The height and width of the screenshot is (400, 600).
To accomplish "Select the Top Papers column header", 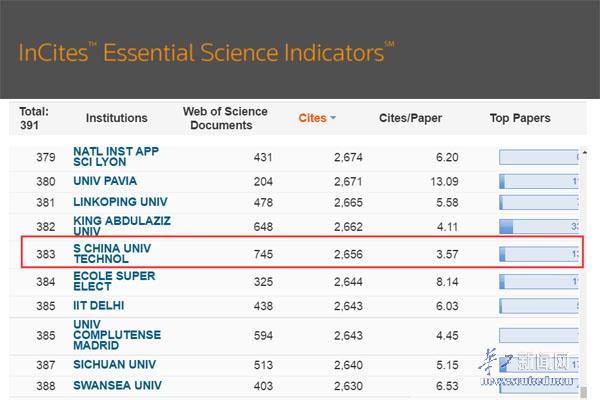I will point(519,118).
